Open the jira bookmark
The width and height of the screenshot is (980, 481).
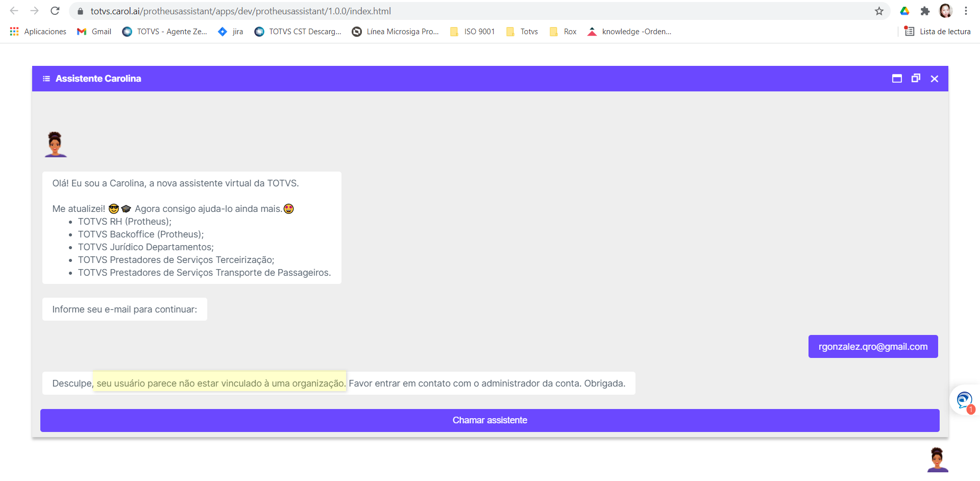(x=230, y=32)
